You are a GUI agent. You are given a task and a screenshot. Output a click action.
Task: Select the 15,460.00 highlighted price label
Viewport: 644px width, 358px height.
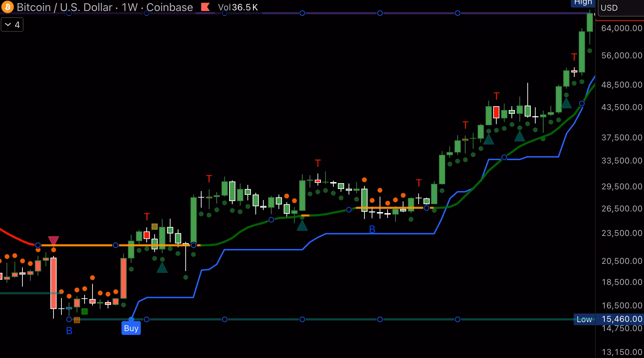pos(622,319)
